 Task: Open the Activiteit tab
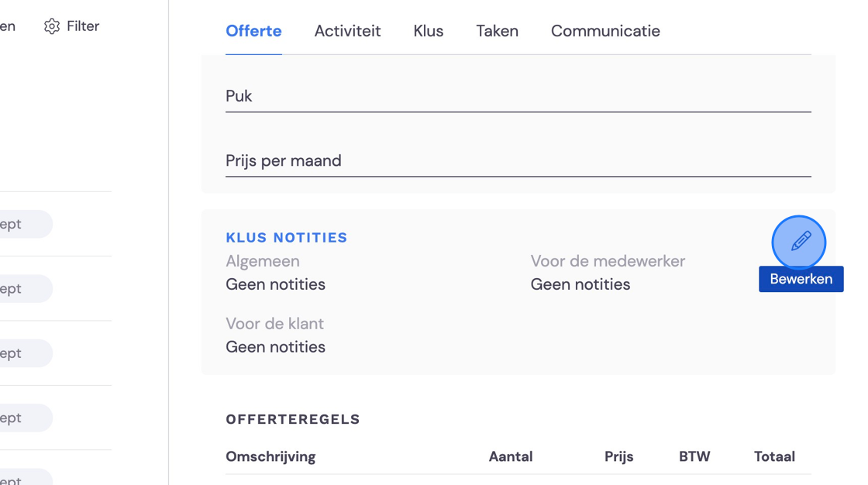tap(348, 31)
